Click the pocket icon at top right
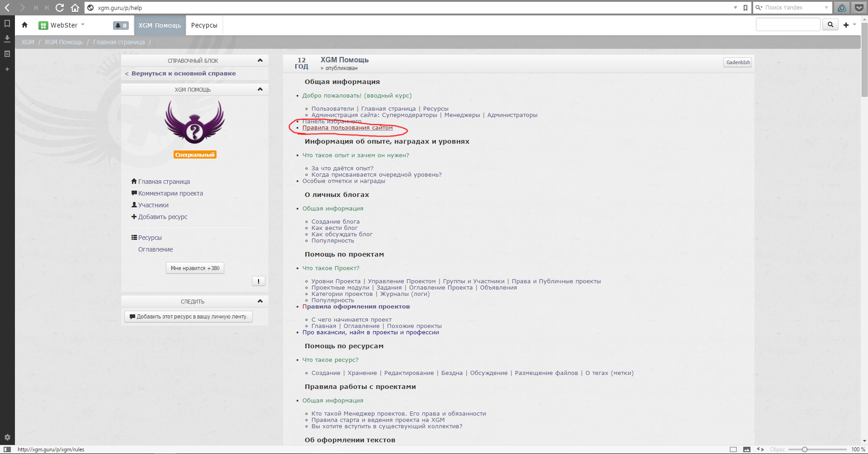 click(859, 8)
